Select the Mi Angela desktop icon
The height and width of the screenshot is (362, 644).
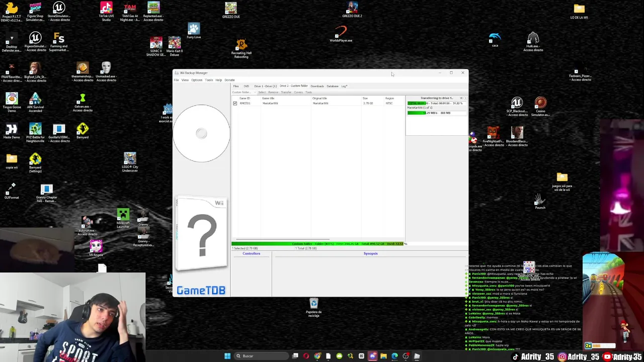click(x=96, y=248)
